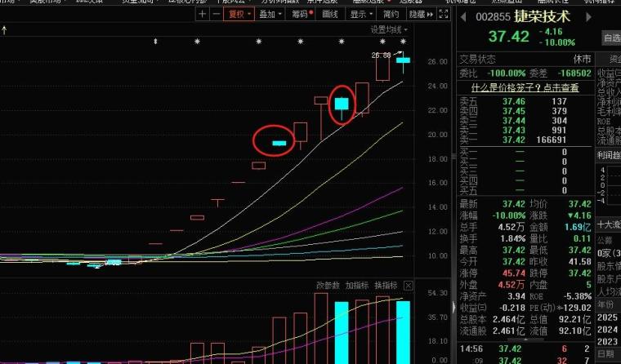Open the 显示 display dropdown
This screenshot has height=364, width=621.
coord(360,14)
